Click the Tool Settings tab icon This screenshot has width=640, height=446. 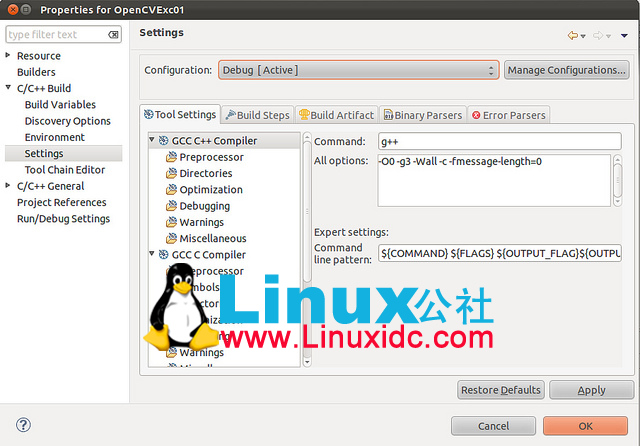coord(149,115)
